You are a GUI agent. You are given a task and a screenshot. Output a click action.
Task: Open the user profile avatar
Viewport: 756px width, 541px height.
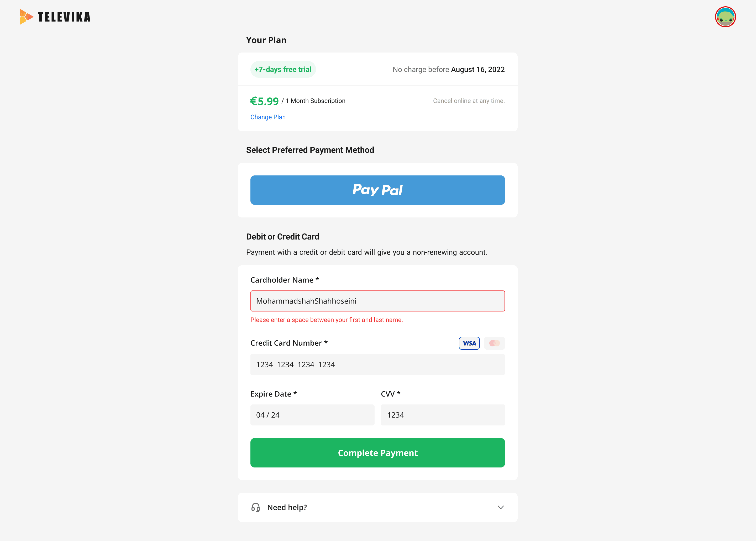click(725, 17)
